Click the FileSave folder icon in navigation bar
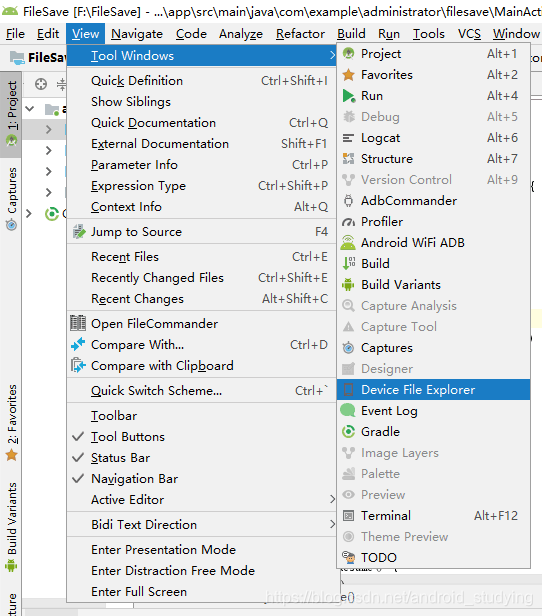 point(17,58)
